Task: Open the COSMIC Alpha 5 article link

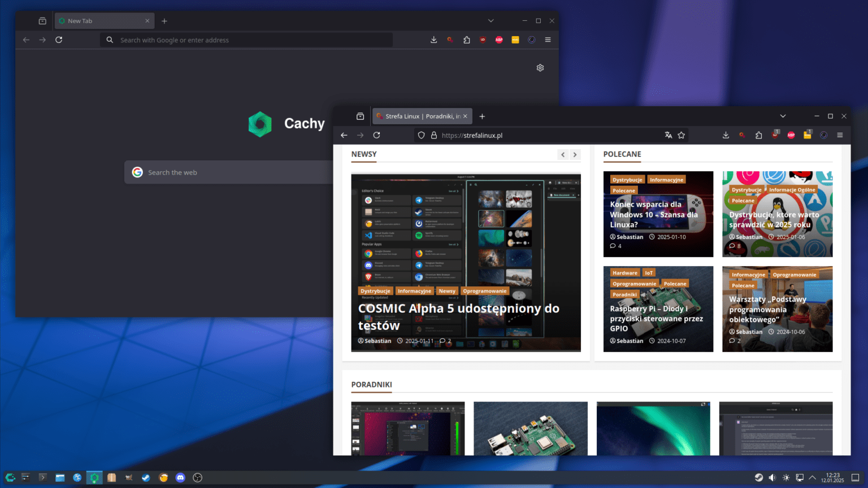Action: 458,316
